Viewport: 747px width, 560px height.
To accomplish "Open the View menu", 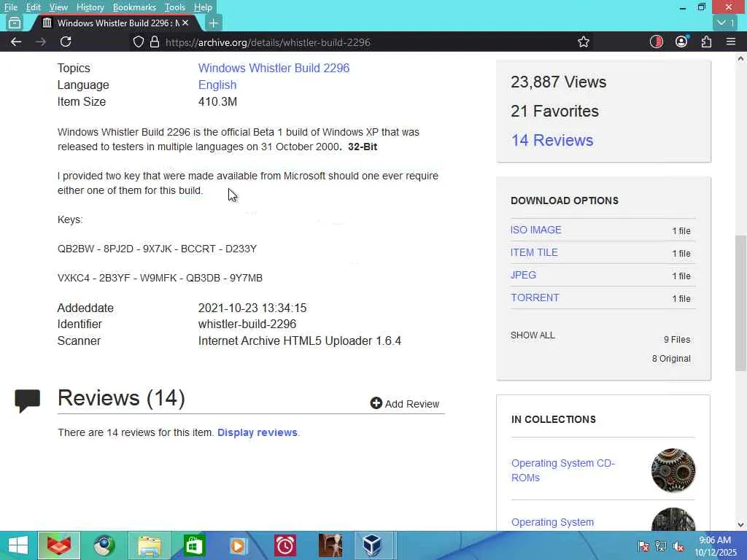I will click(58, 7).
